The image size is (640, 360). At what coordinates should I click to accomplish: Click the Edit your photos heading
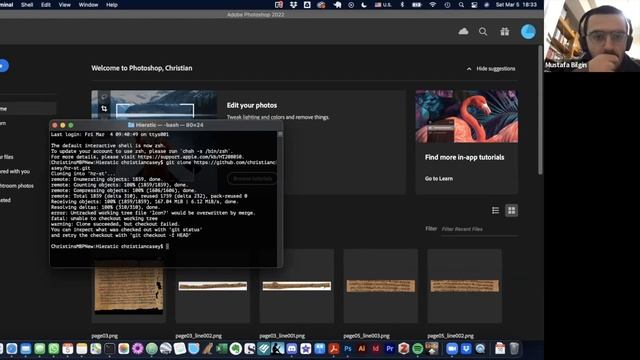point(252,105)
